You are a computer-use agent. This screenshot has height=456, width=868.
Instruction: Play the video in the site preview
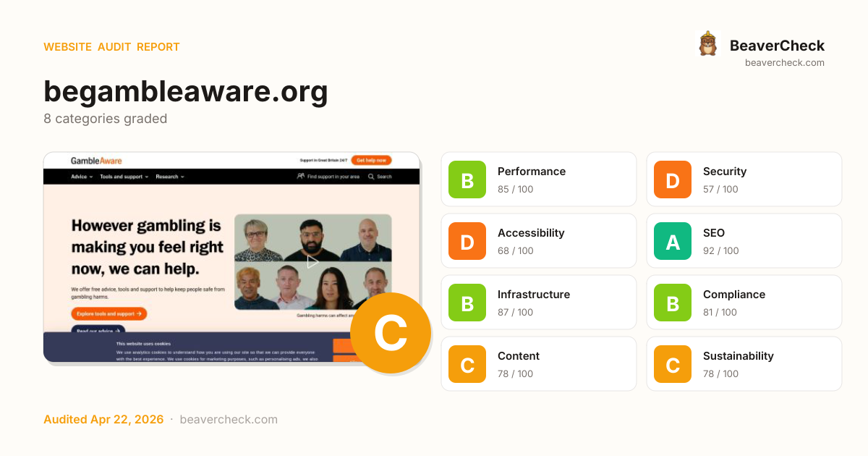pyautogui.click(x=312, y=262)
